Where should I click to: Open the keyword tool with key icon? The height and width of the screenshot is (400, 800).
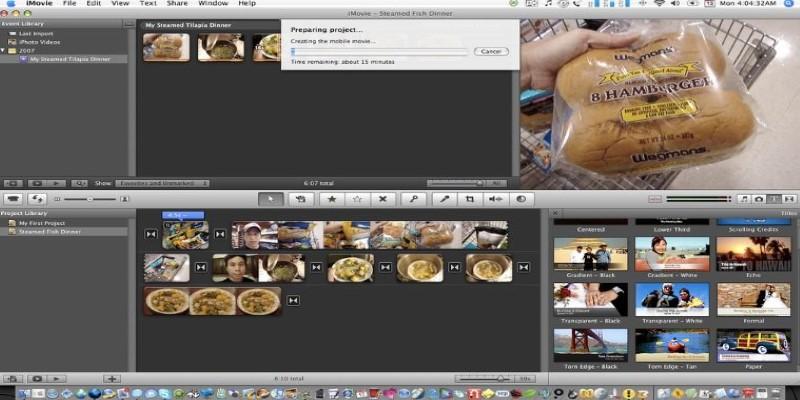(413, 199)
